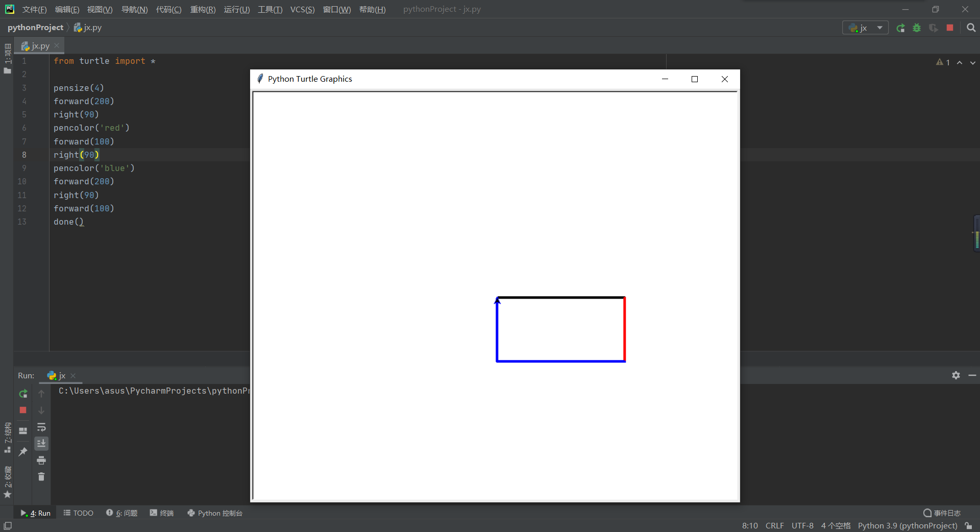The width and height of the screenshot is (980, 532).
Task: Open the 文件(F) menu
Action: point(34,9)
